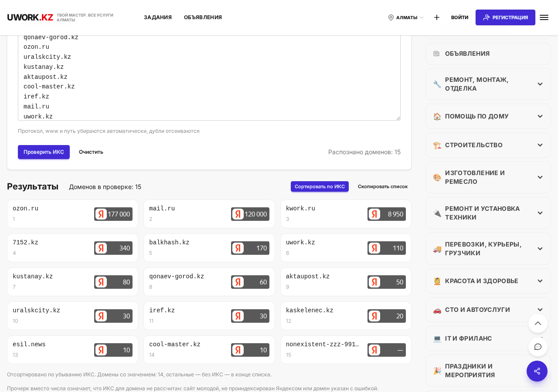Click the Yandex ИКС badge for balkhash.kz
558x392 pixels.
[250, 248]
